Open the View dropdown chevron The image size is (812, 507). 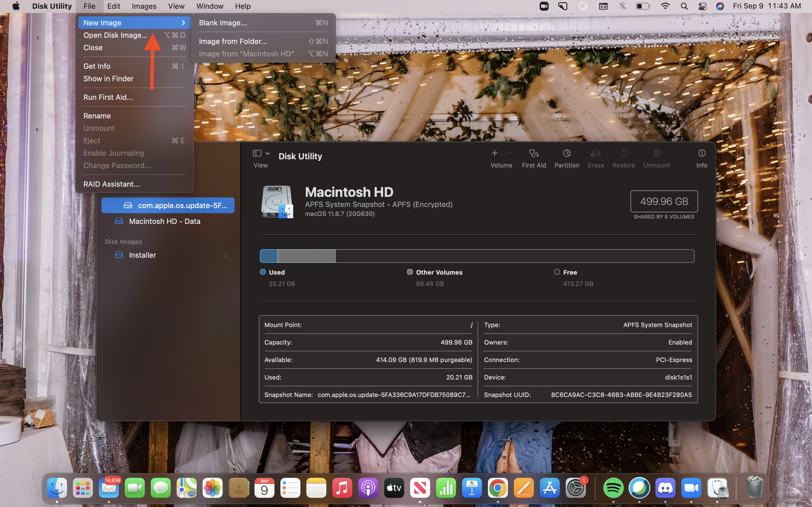pyautogui.click(x=268, y=153)
